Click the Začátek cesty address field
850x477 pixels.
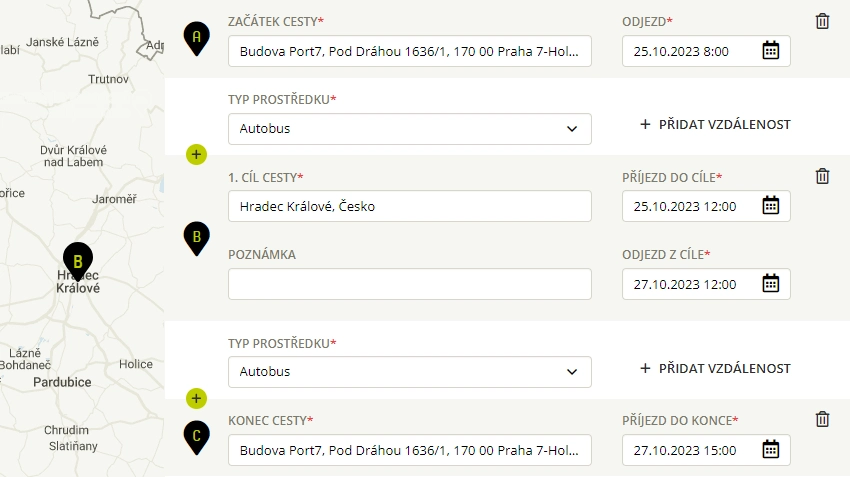pos(409,51)
